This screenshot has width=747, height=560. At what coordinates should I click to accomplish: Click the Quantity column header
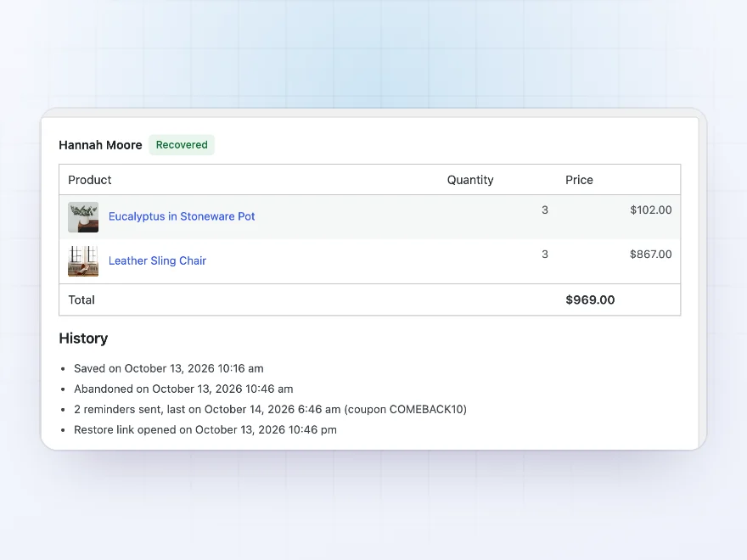click(470, 180)
